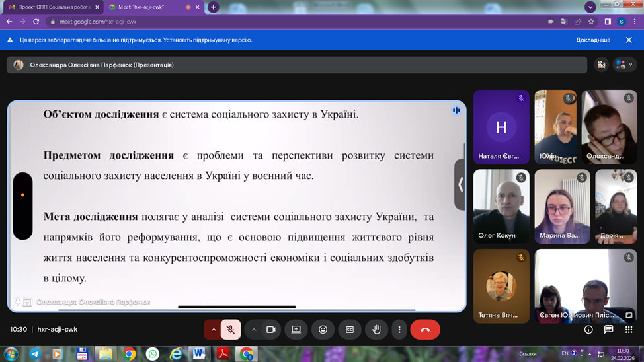Screen dimensions: 644x362
Task: Raise your hand in the meeting
Action: tap(376, 329)
